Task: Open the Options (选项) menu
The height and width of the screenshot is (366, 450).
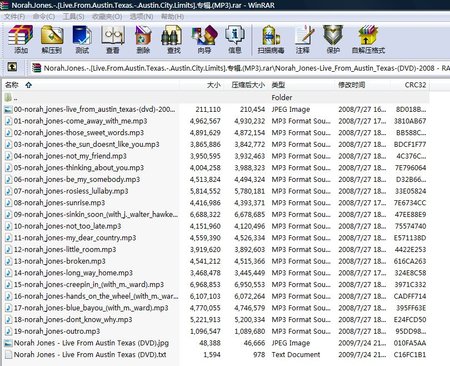Action: point(141,17)
